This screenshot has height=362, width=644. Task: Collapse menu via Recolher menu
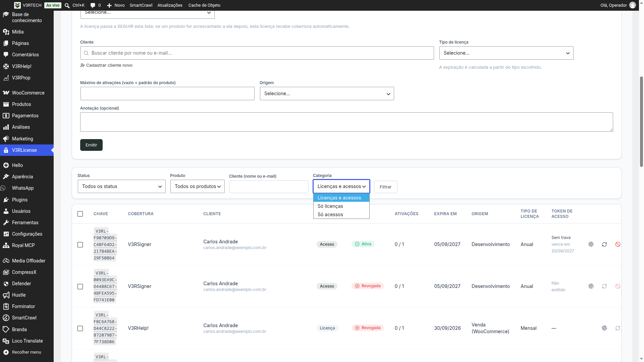tap(27, 352)
